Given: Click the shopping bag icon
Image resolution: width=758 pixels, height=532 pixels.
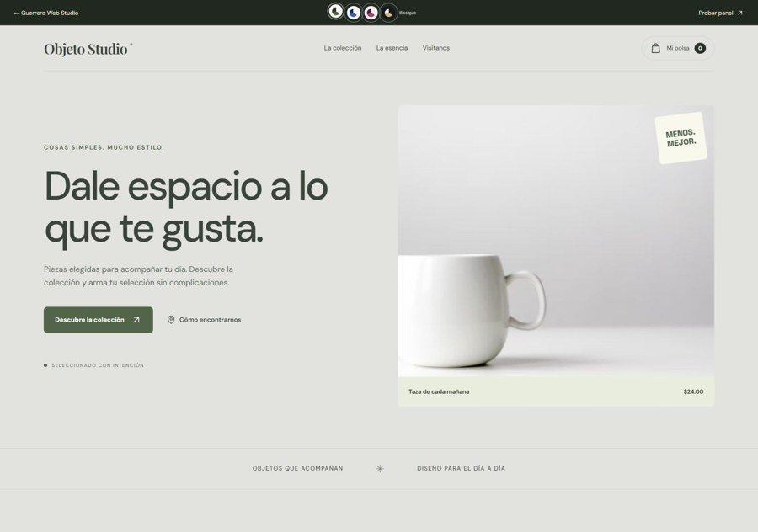Looking at the screenshot, I should [655, 48].
